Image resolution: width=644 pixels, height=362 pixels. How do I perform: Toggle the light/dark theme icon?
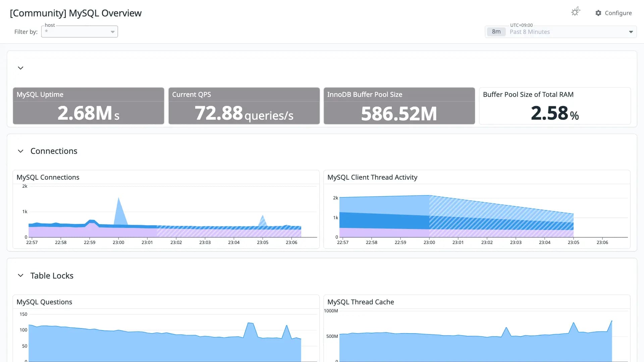576,12
